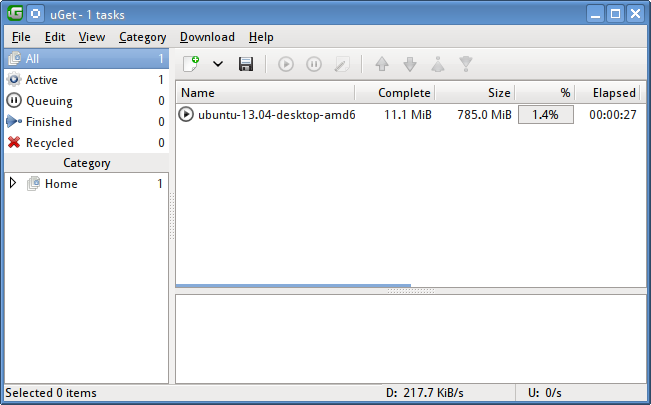Open the Edit menu
The width and height of the screenshot is (651, 405).
pos(55,37)
